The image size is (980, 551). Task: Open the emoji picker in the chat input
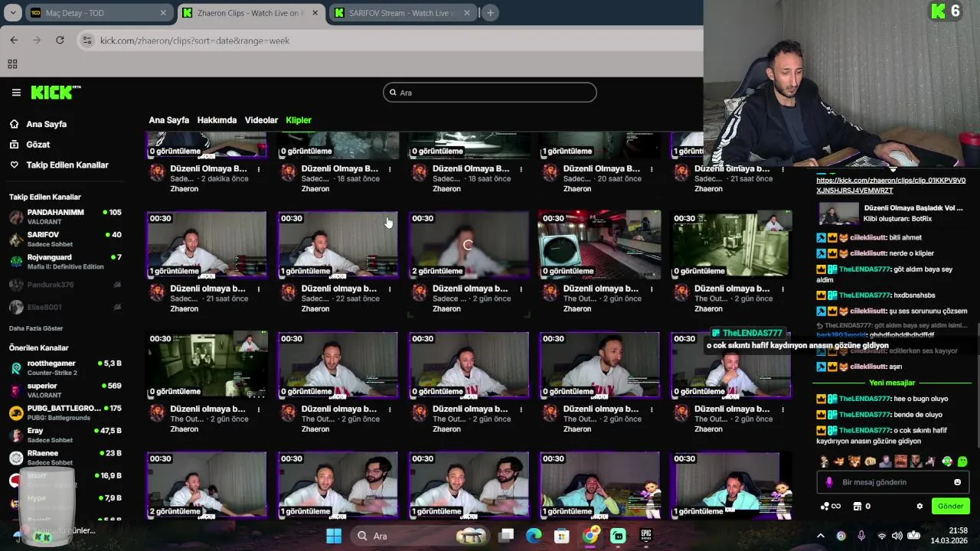[x=957, y=482]
